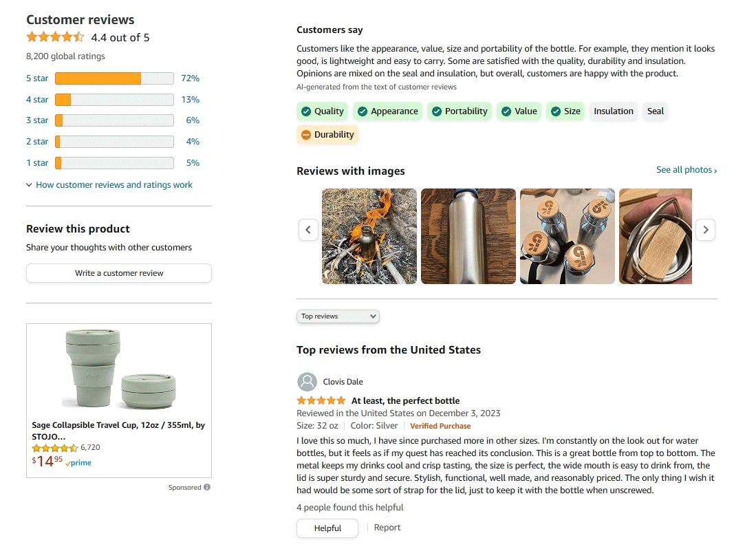Open the campfire bottle review photo
The height and width of the screenshot is (551, 756).
(369, 236)
